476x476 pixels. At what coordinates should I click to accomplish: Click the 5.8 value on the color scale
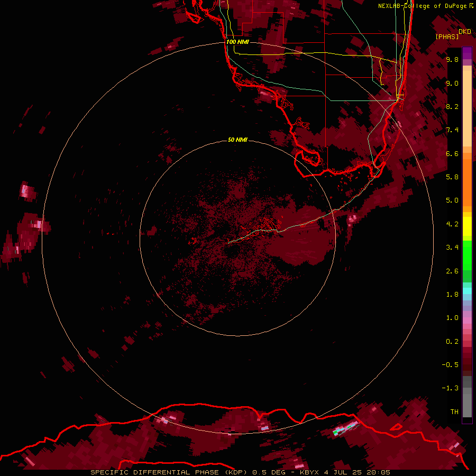pyautogui.click(x=452, y=177)
